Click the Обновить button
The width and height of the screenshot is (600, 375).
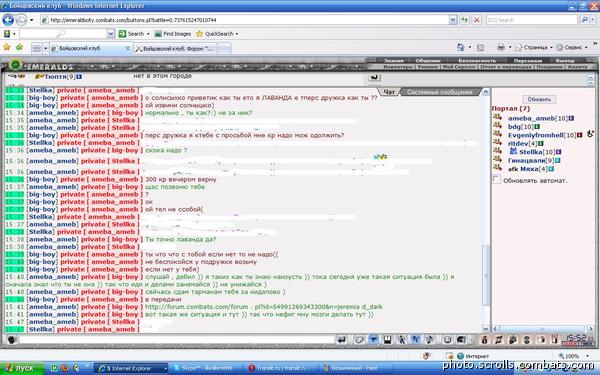[539, 99]
